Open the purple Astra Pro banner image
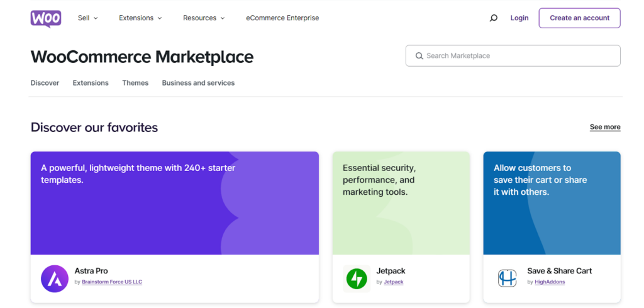This screenshot has height=308, width=644. (x=175, y=203)
